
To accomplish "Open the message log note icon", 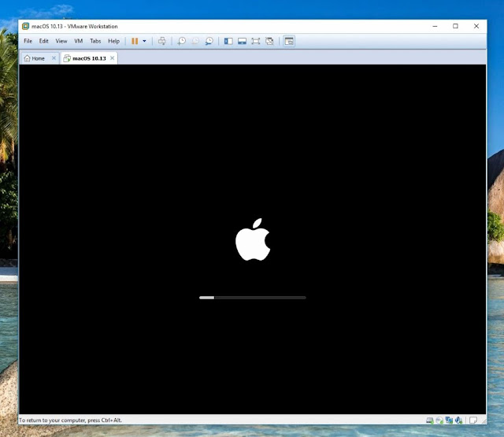I will [x=473, y=420].
